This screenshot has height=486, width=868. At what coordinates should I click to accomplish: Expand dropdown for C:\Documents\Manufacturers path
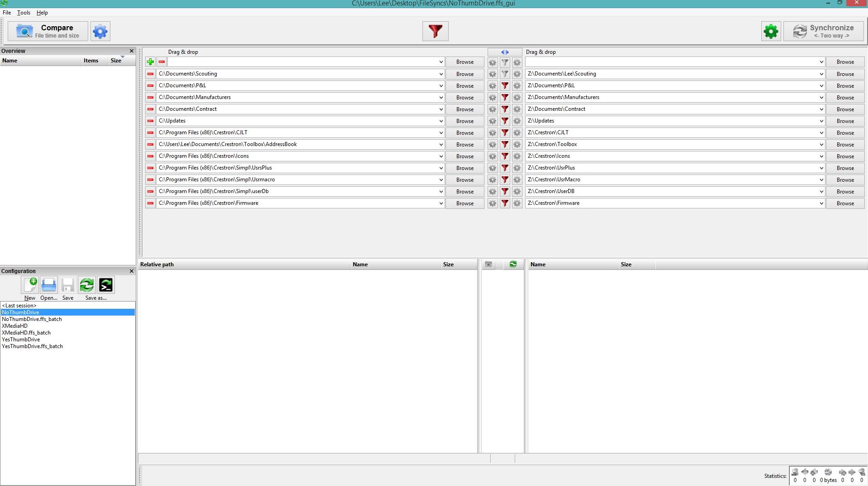tap(441, 98)
